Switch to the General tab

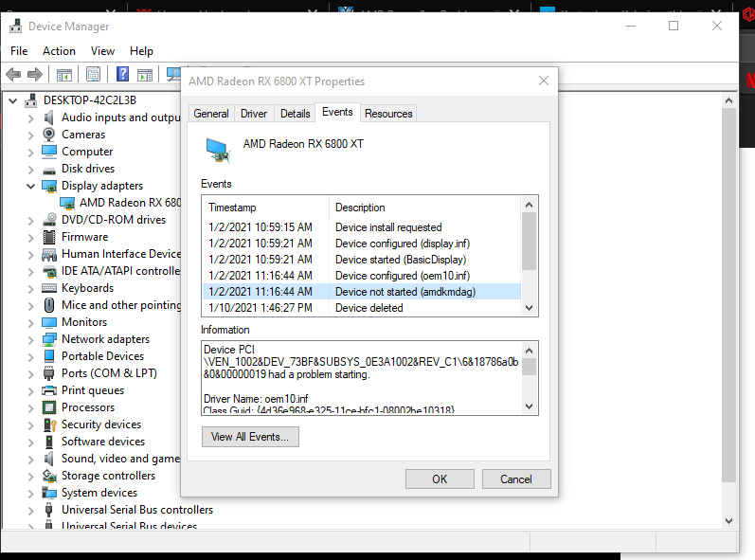click(211, 114)
